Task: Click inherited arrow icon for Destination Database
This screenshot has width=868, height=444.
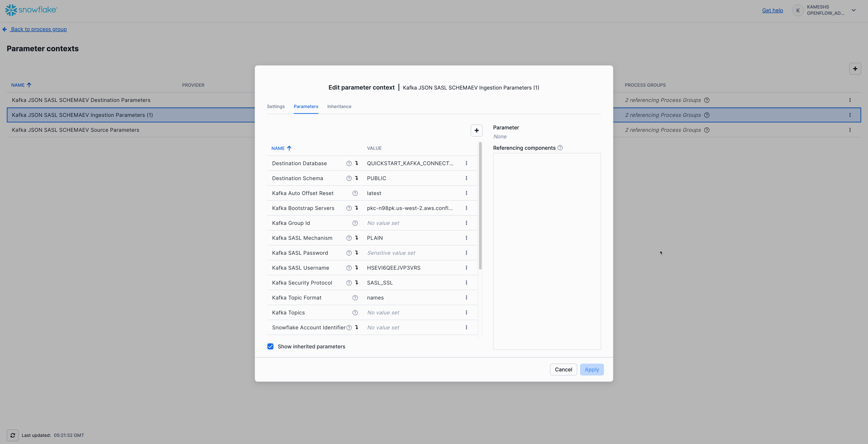Action: (x=357, y=163)
